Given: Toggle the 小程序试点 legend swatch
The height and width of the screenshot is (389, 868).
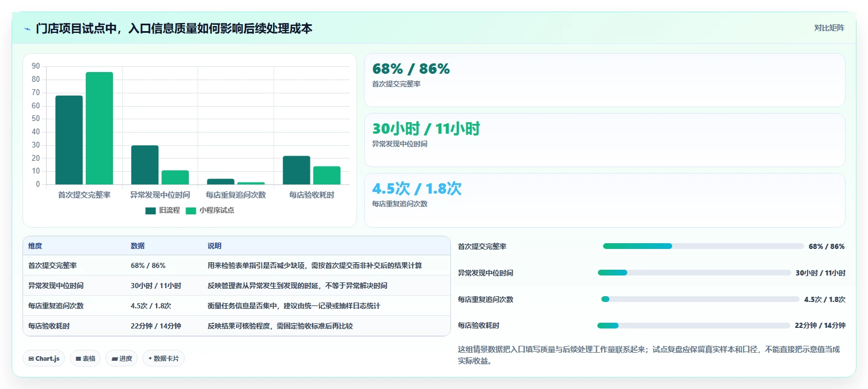Looking at the screenshot, I should click(191, 211).
